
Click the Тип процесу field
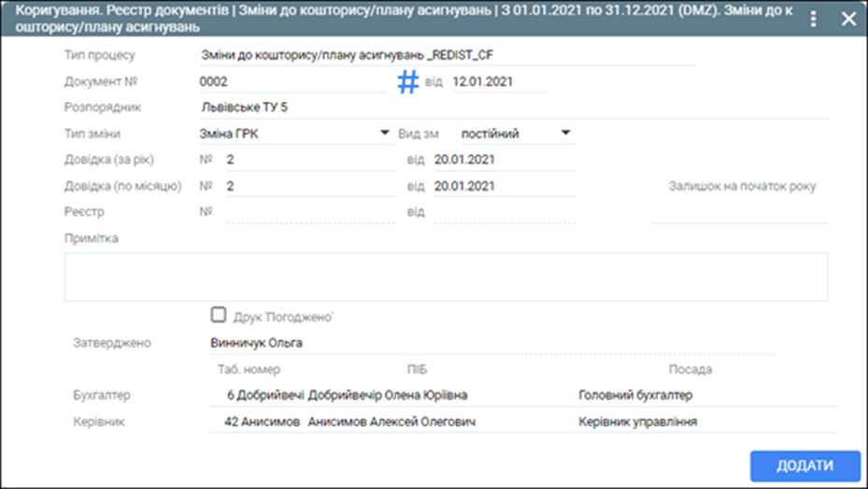[447, 55]
